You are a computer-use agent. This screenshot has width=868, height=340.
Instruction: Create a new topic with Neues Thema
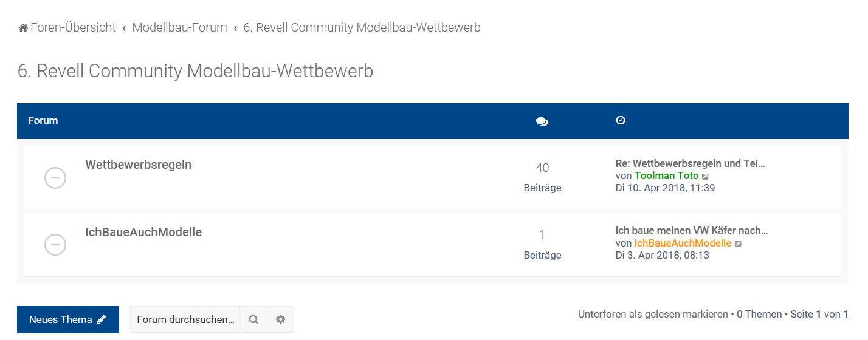point(67,319)
